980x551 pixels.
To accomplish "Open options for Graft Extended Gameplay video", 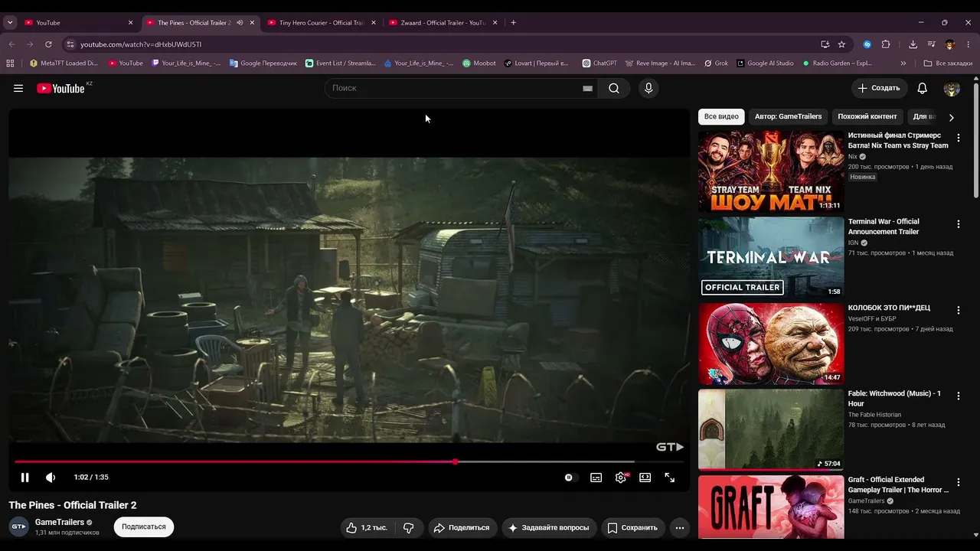I will click(x=958, y=482).
